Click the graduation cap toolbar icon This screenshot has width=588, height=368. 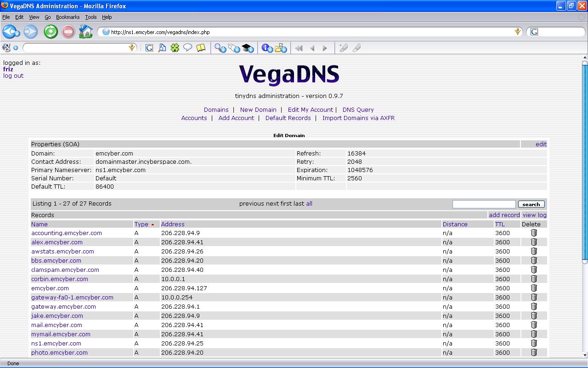[248, 48]
